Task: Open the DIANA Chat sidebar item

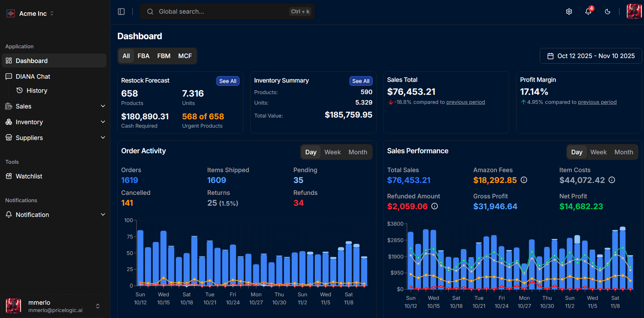Action: pos(33,76)
